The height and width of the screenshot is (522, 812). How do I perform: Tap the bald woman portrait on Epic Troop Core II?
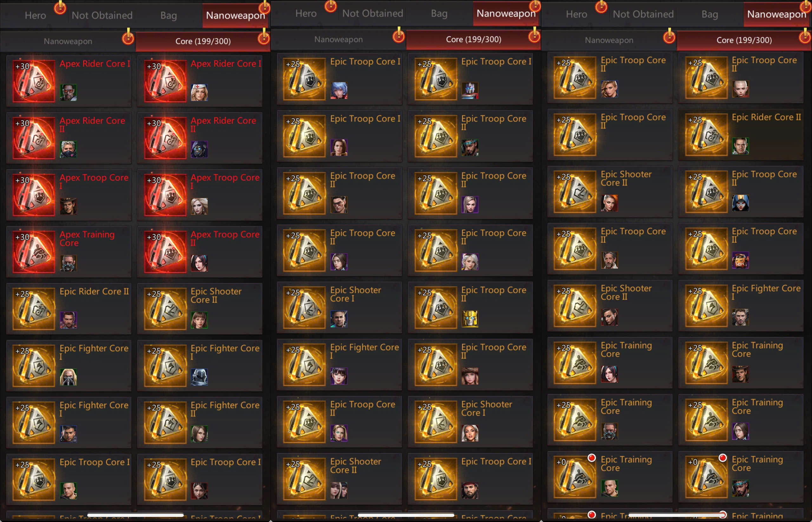tap(740, 89)
